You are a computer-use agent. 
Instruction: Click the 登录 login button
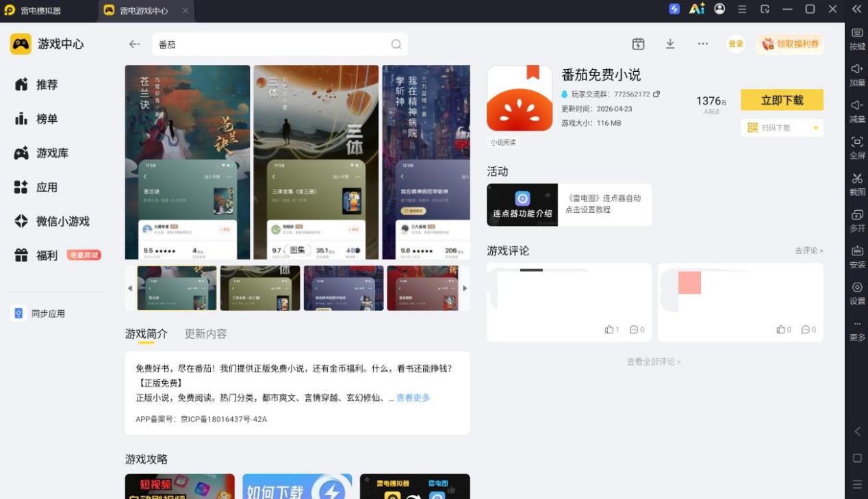click(736, 44)
